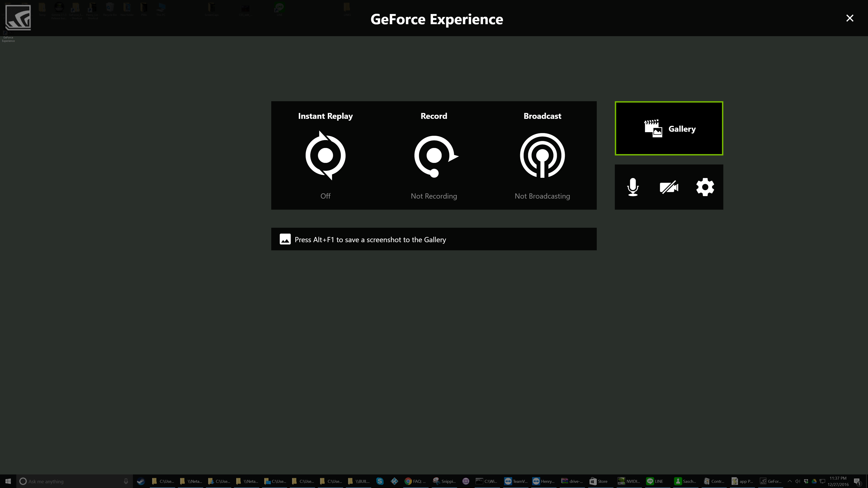868x488 pixels.
Task: Click the GeForce Experience logo in top-left corner
Action: (x=18, y=18)
